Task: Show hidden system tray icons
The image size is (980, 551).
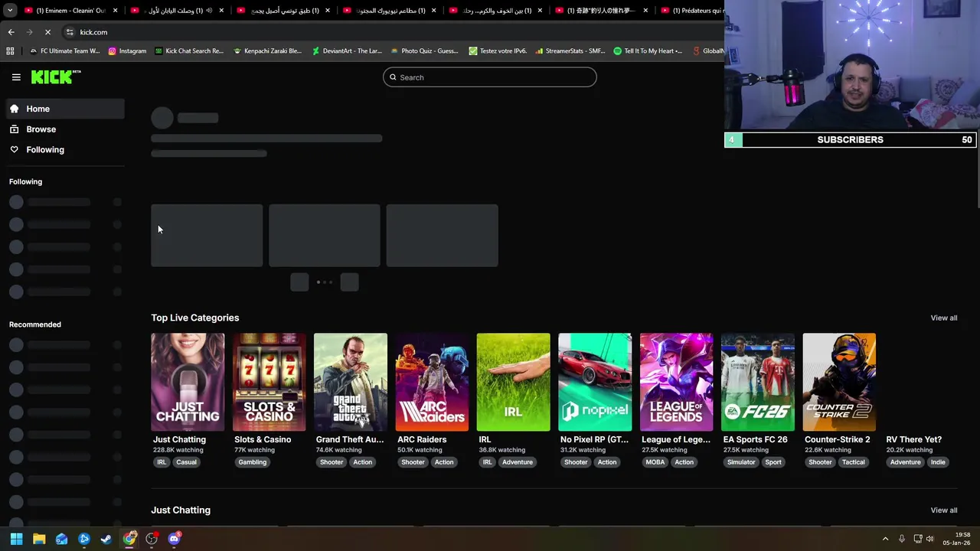Action: tap(885, 539)
